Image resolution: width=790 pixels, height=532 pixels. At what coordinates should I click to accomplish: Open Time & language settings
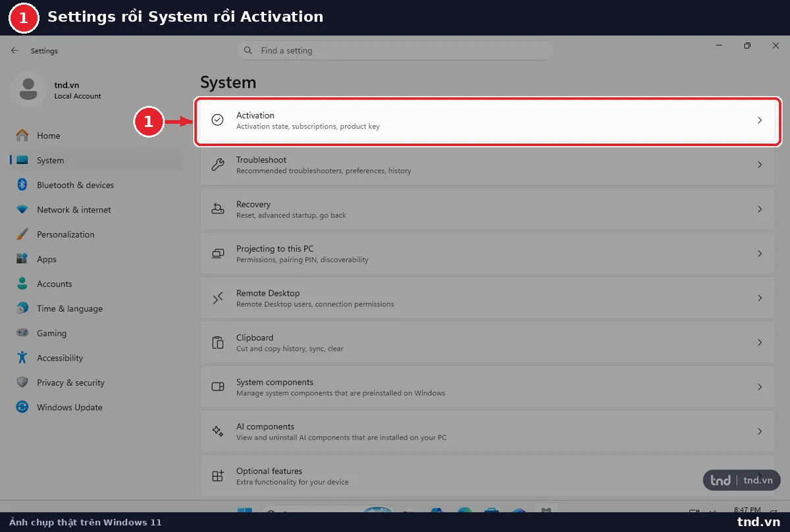96,308
